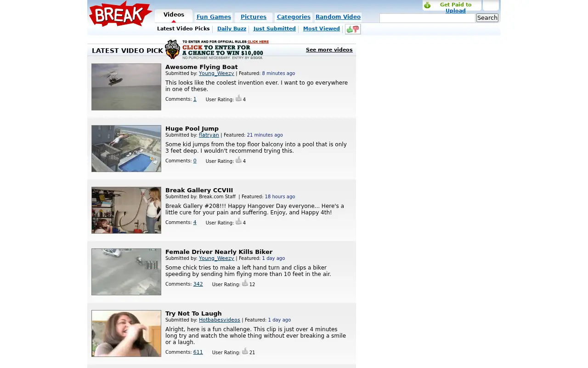Open the thumbs up/down ratings icon
The height and width of the screenshot is (368, 588).
pyautogui.click(x=353, y=29)
